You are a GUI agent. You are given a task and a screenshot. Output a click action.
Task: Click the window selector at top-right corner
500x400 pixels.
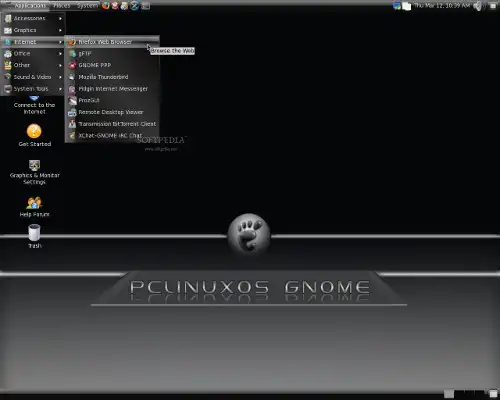[x=493, y=6]
